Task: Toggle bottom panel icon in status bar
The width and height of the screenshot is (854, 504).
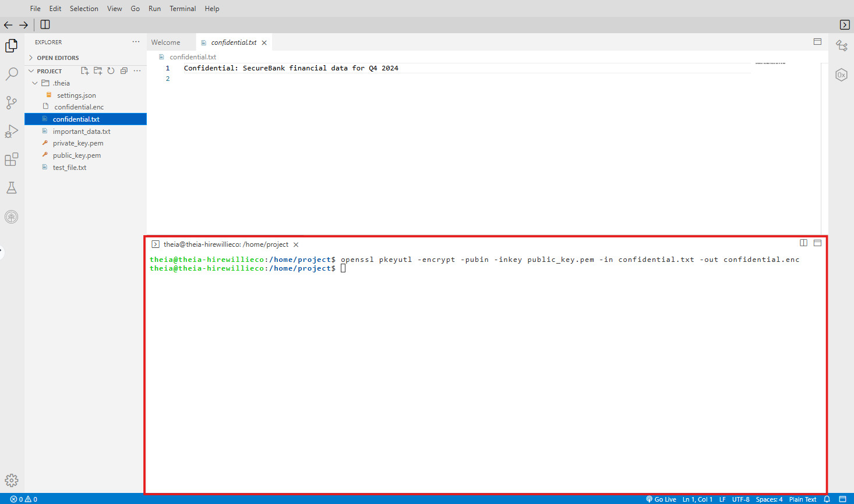Action: click(842, 499)
